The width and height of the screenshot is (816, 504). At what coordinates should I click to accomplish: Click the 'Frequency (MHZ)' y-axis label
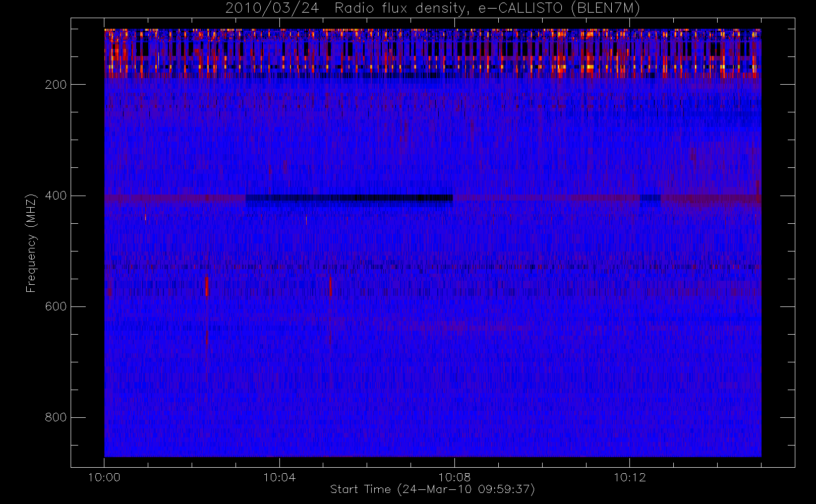click(x=31, y=243)
